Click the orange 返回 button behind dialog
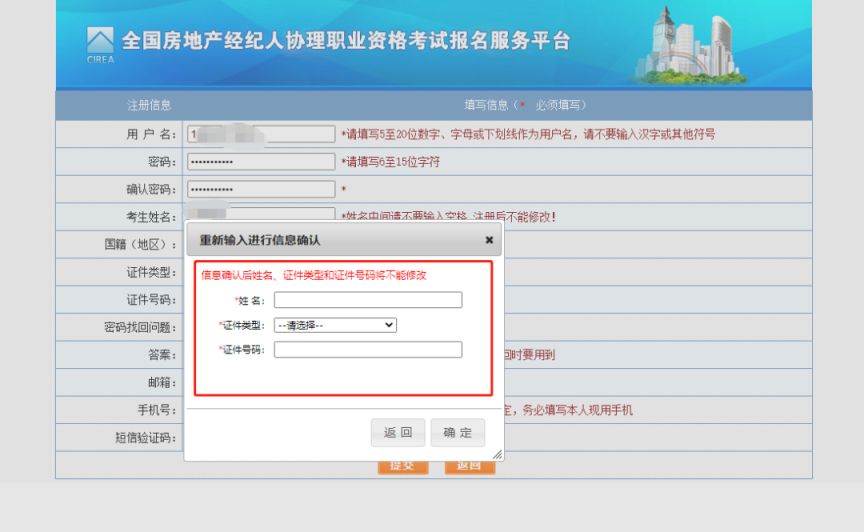The width and height of the screenshot is (864, 532). point(469,467)
